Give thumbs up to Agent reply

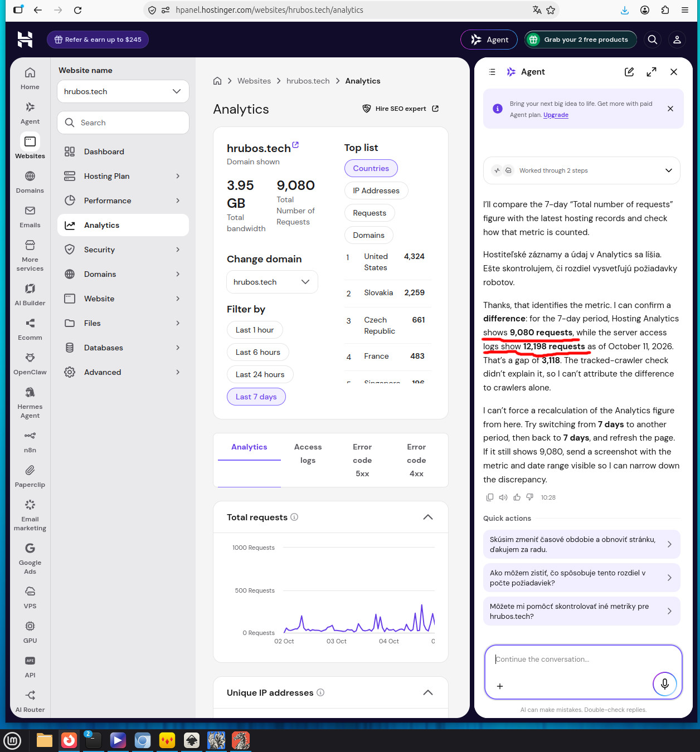(517, 497)
